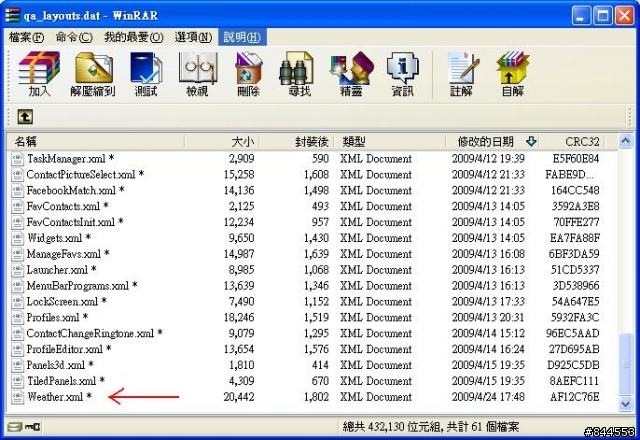640x440 pixels.
Task: Select the ManageFavs.xml file icon
Action: click(x=18, y=254)
